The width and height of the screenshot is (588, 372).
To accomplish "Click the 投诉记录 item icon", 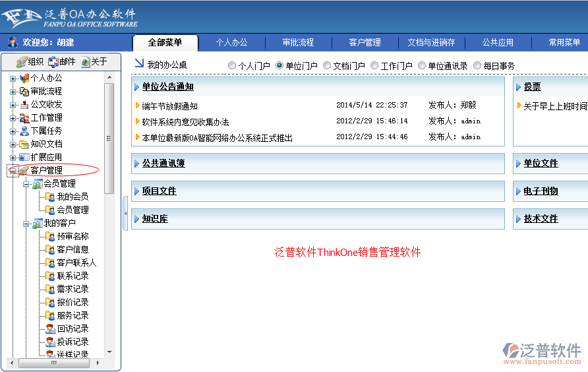I will [x=50, y=342].
